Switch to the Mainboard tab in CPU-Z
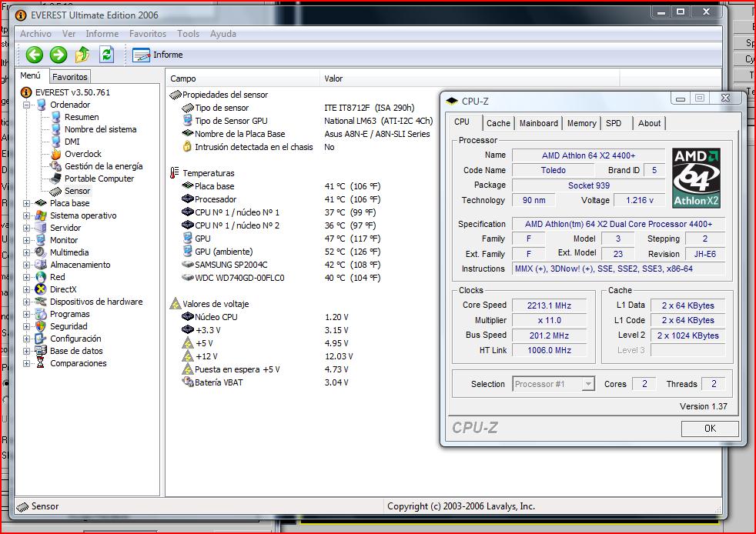The image size is (756, 534). 539,123
